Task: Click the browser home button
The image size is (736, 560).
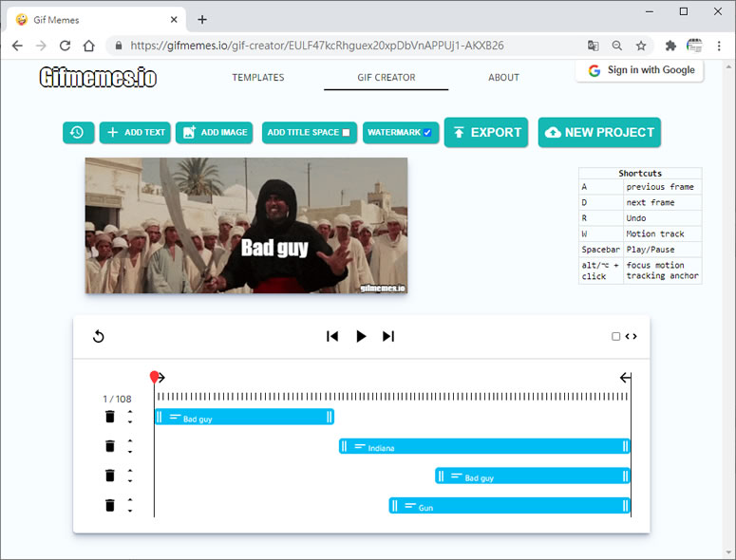Action: coord(88,46)
